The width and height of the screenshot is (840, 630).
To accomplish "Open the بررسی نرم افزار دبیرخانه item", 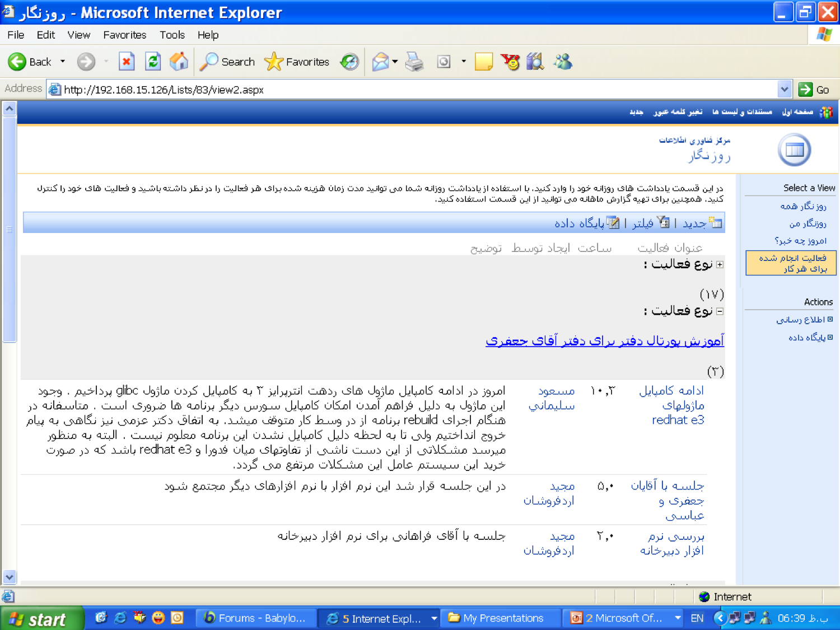I will (672, 543).
